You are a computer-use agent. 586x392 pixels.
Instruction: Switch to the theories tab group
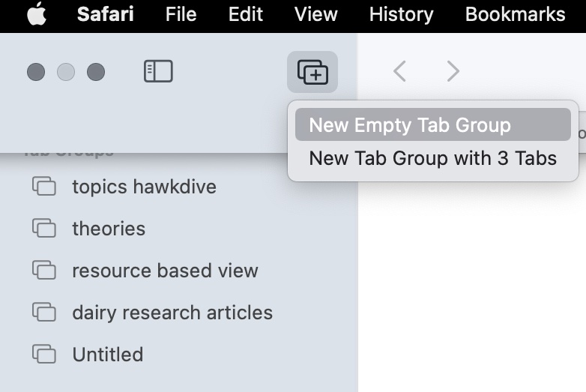pos(109,229)
